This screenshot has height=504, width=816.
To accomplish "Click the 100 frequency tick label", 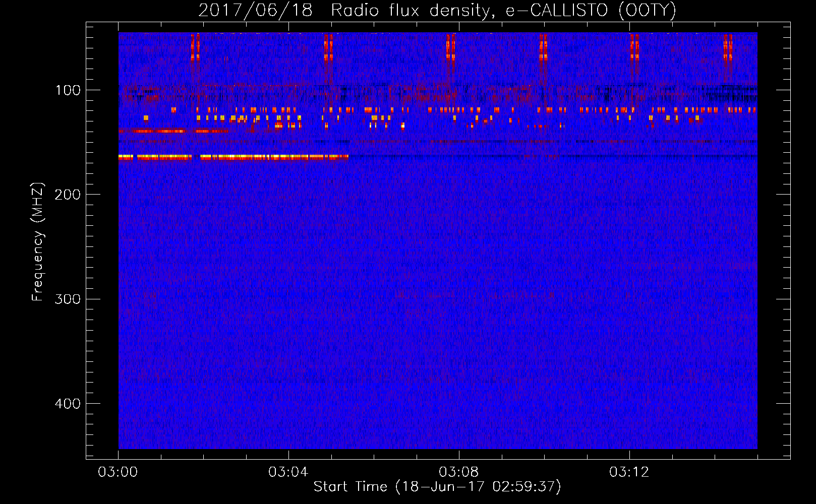I will 68,90.
